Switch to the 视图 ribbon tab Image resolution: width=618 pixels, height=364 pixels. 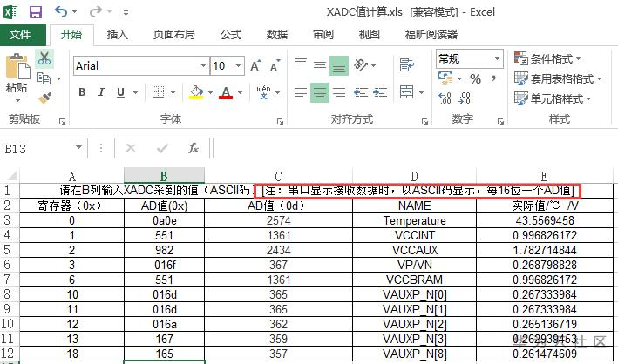(x=369, y=35)
